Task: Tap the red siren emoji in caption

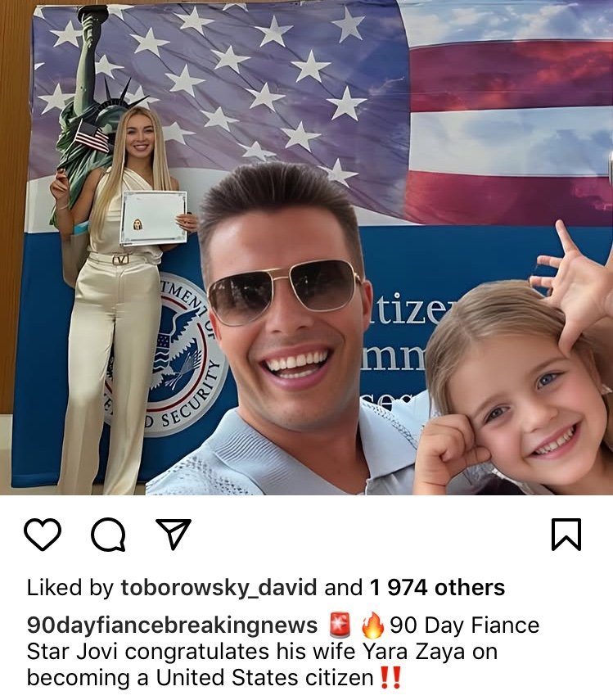Action: coord(340,625)
